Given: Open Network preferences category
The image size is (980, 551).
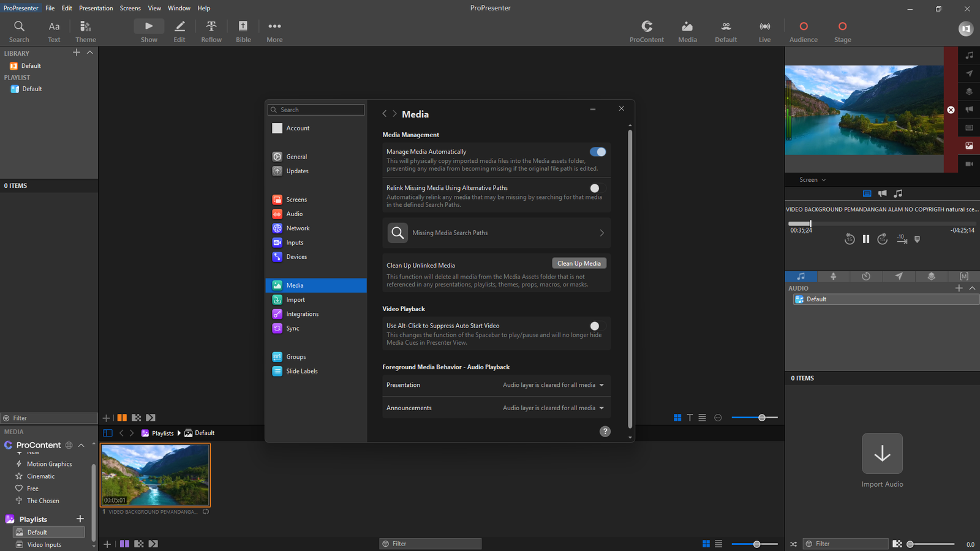Looking at the screenshot, I should click(316, 228).
